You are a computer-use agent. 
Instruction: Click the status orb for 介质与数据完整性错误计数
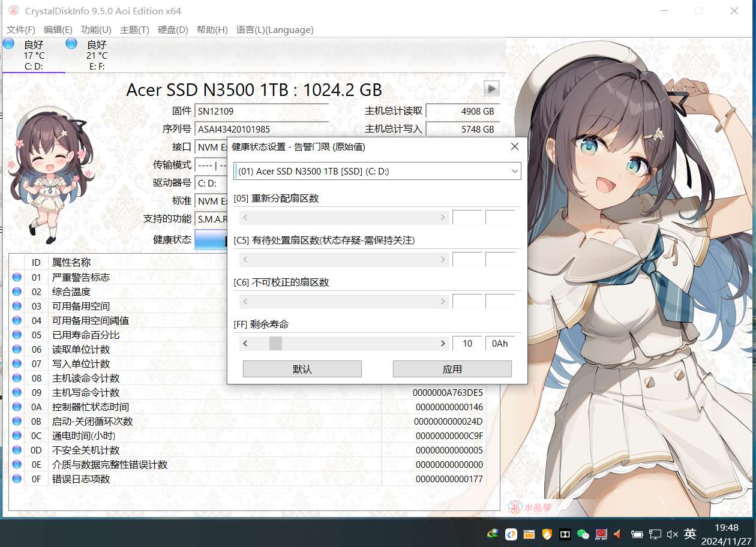[17, 464]
